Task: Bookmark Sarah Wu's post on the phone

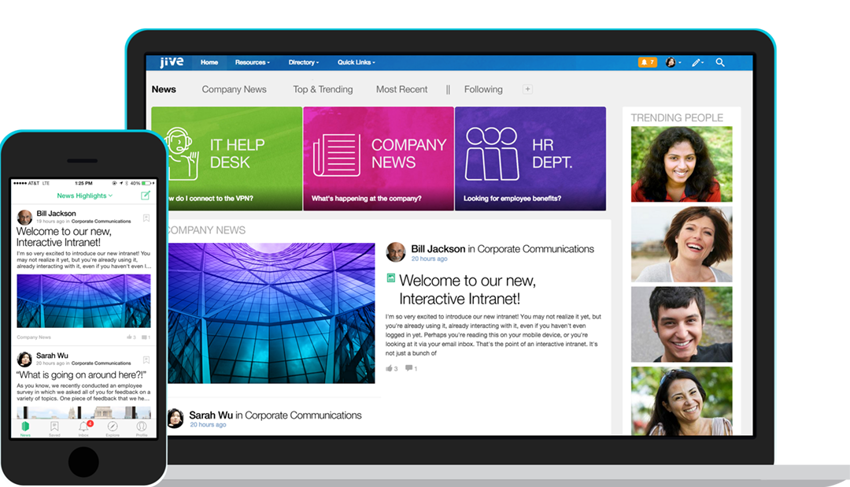Action: 146,357
